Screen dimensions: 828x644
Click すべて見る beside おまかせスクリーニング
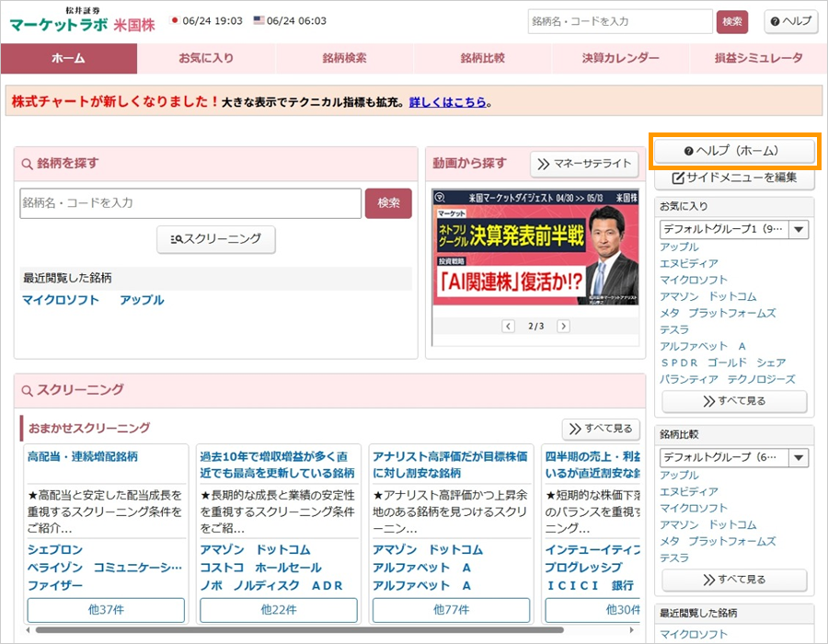coord(601,429)
